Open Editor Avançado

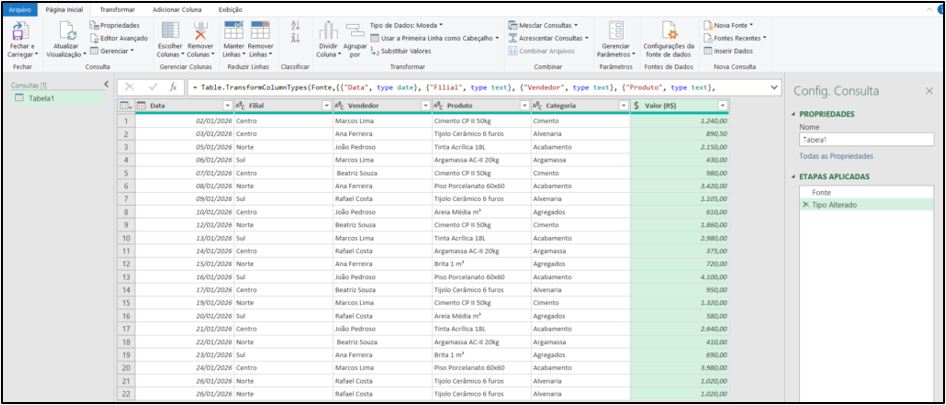point(118,38)
